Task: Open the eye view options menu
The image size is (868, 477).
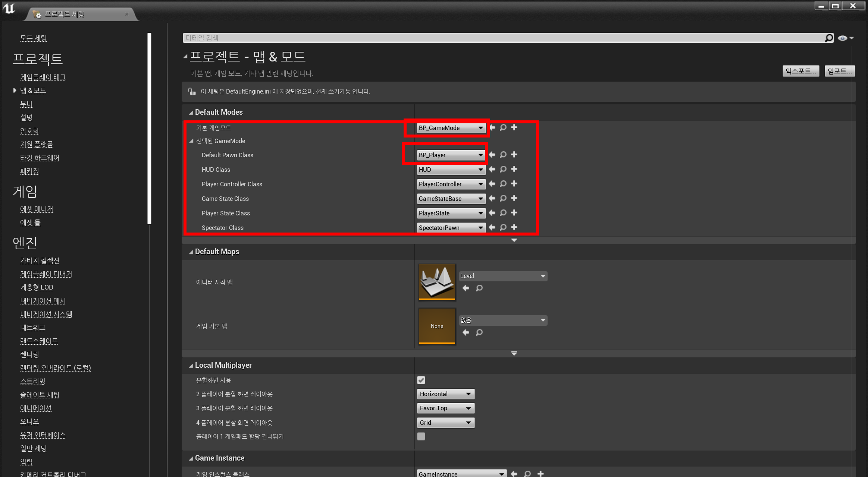Action: point(846,38)
